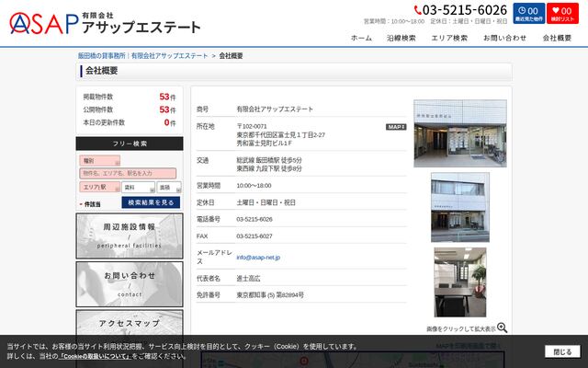Click the 会社概要 page heading

102,71
